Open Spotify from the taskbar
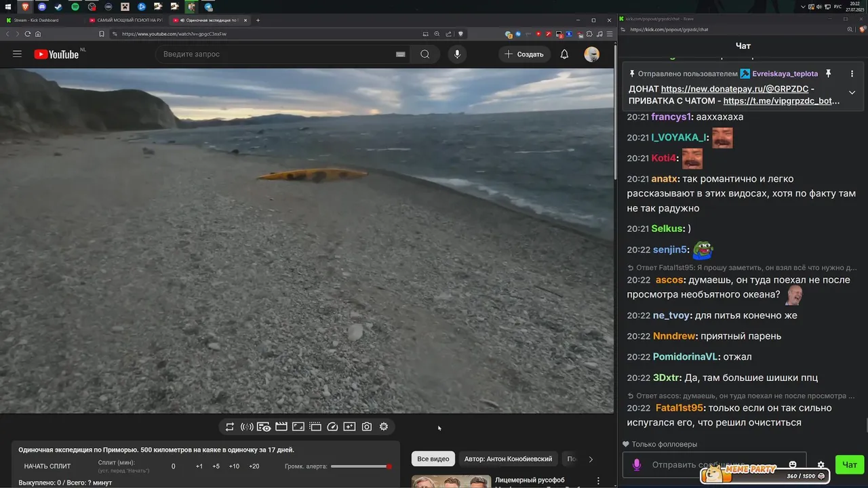 tap(75, 7)
